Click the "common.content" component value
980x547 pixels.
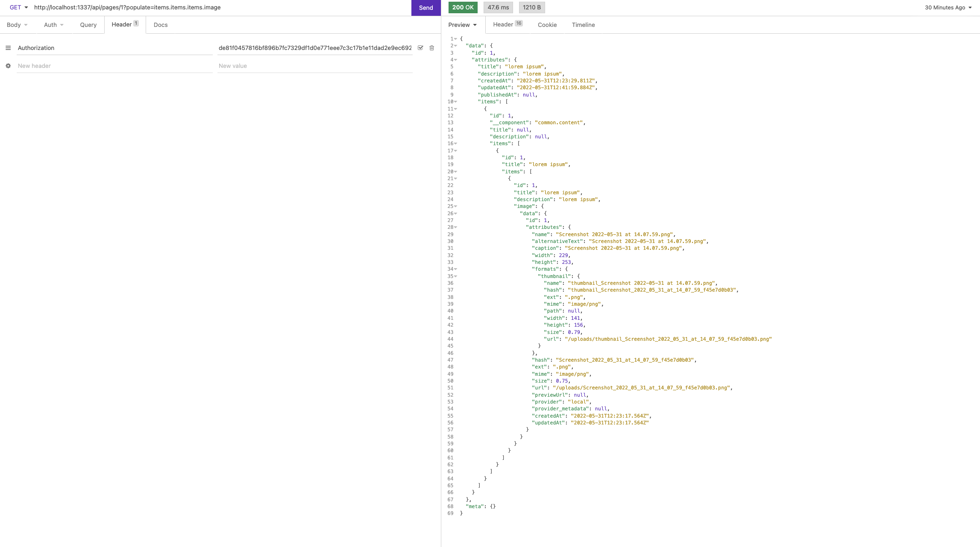click(x=559, y=123)
